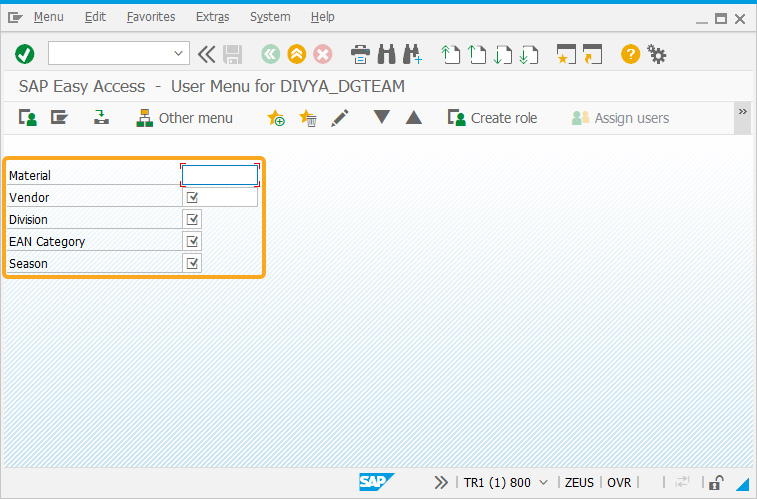The height and width of the screenshot is (499, 757).
Task: Click the Print icon
Action: (x=360, y=55)
